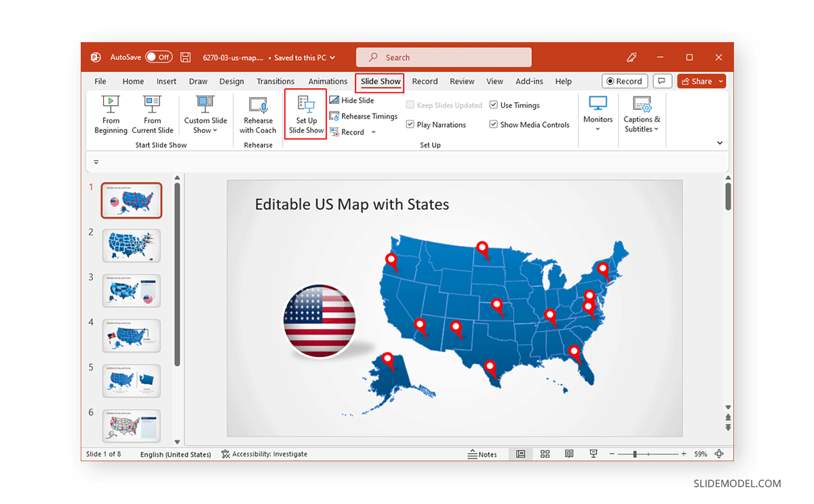Open Set Up Slide Show
This screenshot has width=814, height=504.
[305, 114]
